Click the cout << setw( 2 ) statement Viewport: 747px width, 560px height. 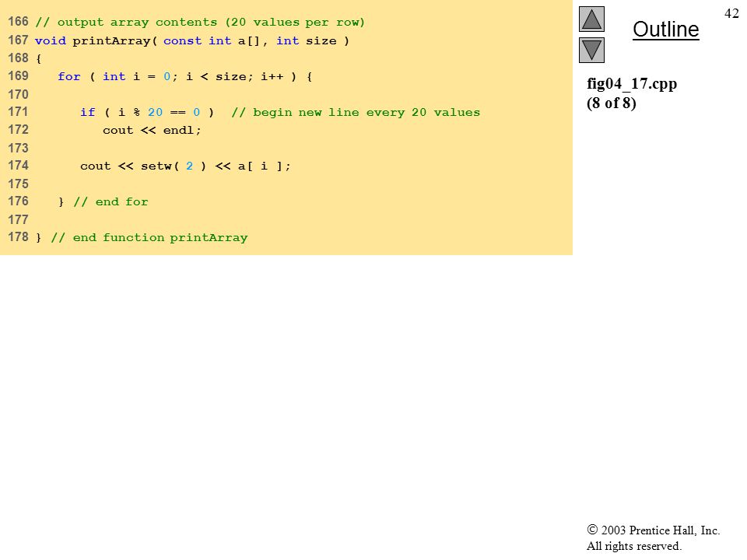tap(185, 166)
